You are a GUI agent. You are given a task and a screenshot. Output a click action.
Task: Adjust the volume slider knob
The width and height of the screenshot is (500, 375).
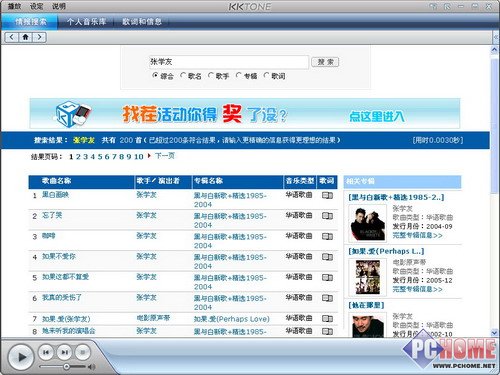pyautogui.click(x=66, y=367)
